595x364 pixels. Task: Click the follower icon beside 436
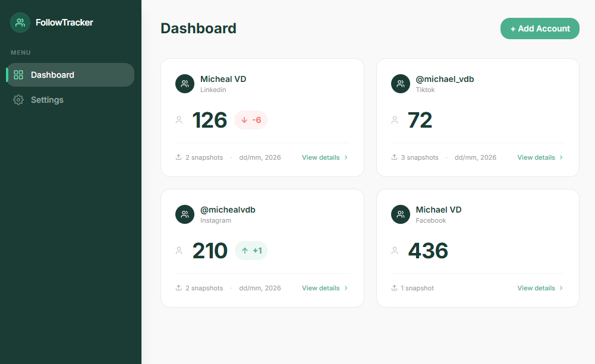[395, 251]
